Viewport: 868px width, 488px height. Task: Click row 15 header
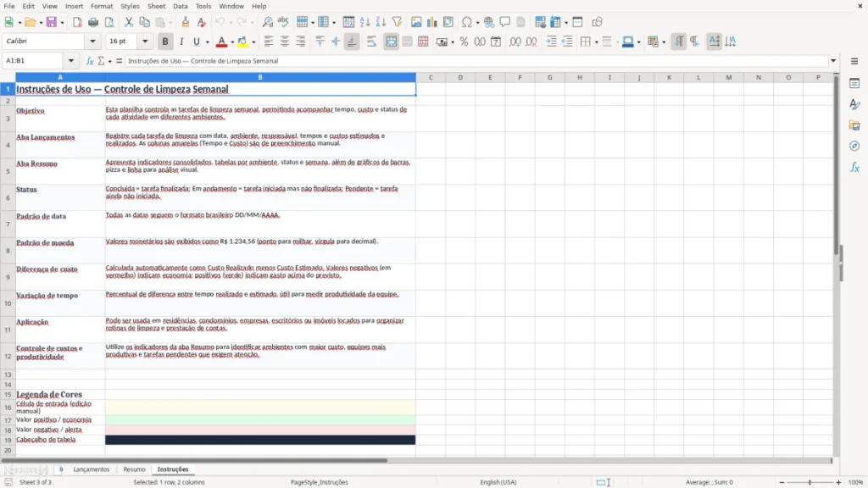[x=8, y=395]
